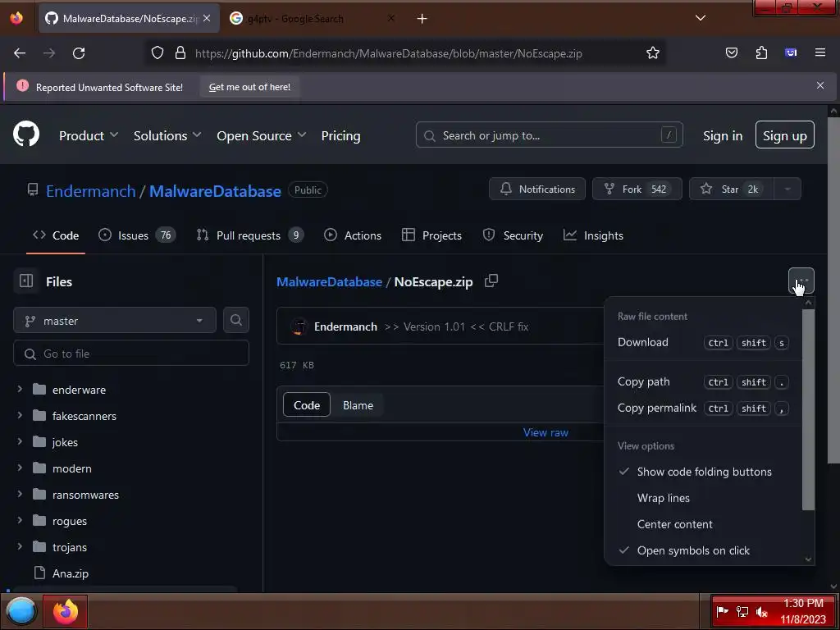
Task: Open the Solutions dropdown menu
Action: coord(167,135)
